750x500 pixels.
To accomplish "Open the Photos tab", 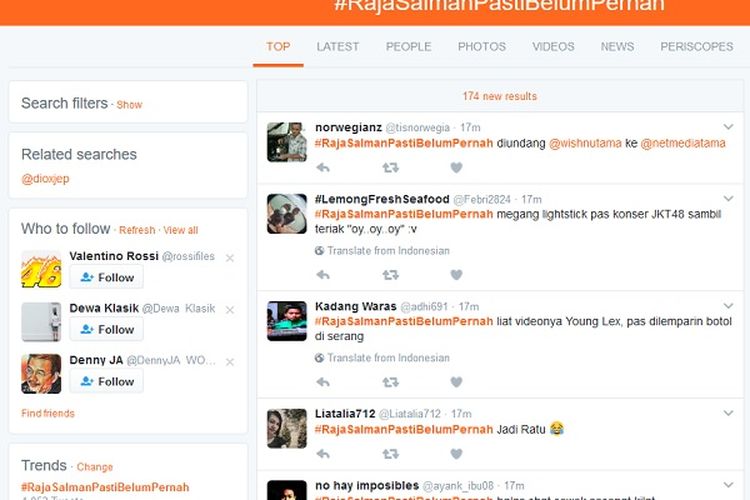I will 481,46.
